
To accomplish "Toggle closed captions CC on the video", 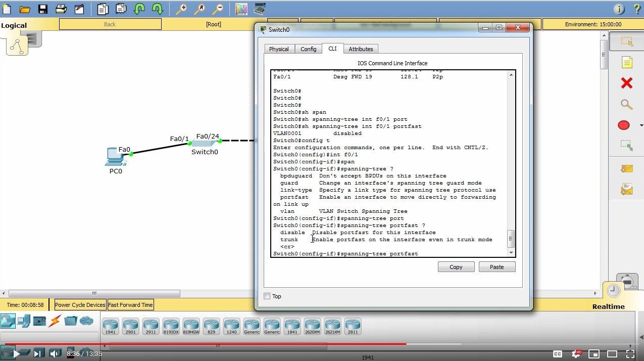I will point(558,354).
